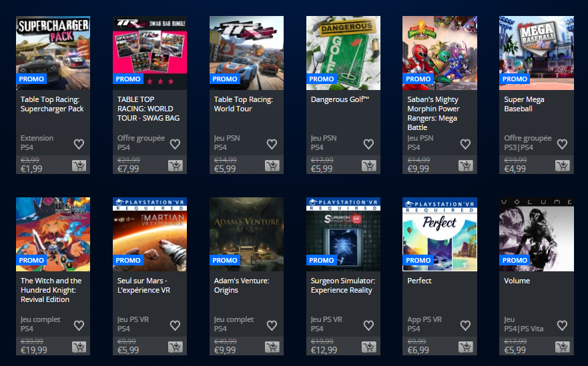Toggle wishlist heart for The Witch and the Hundred Knight
The height and width of the screenshot is (366, 588).
[79, 325]
